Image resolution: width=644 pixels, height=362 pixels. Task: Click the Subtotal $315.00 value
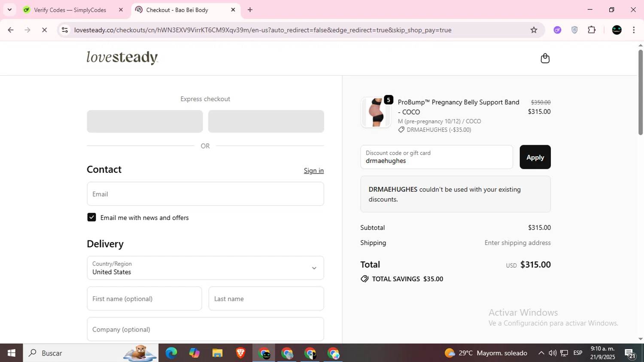coord(539,228)
